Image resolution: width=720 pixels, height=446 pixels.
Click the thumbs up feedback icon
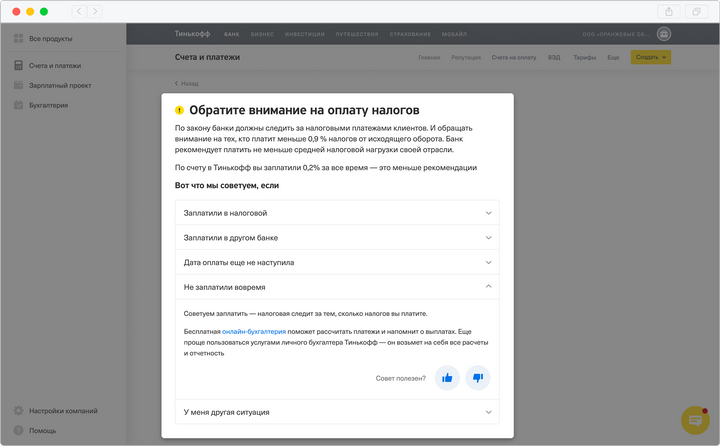(x=447, y=377)
